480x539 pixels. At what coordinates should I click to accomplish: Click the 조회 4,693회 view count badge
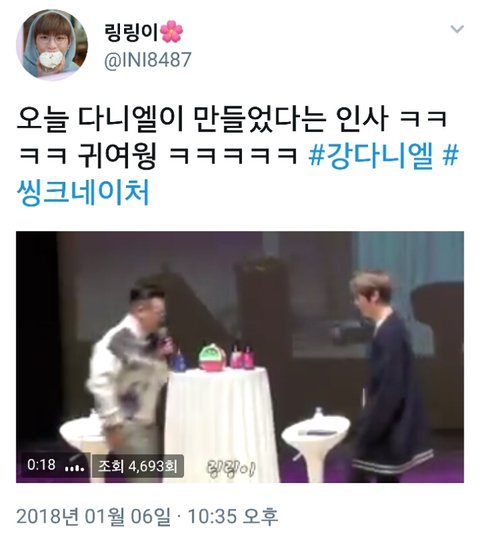(x=138, y=466)
